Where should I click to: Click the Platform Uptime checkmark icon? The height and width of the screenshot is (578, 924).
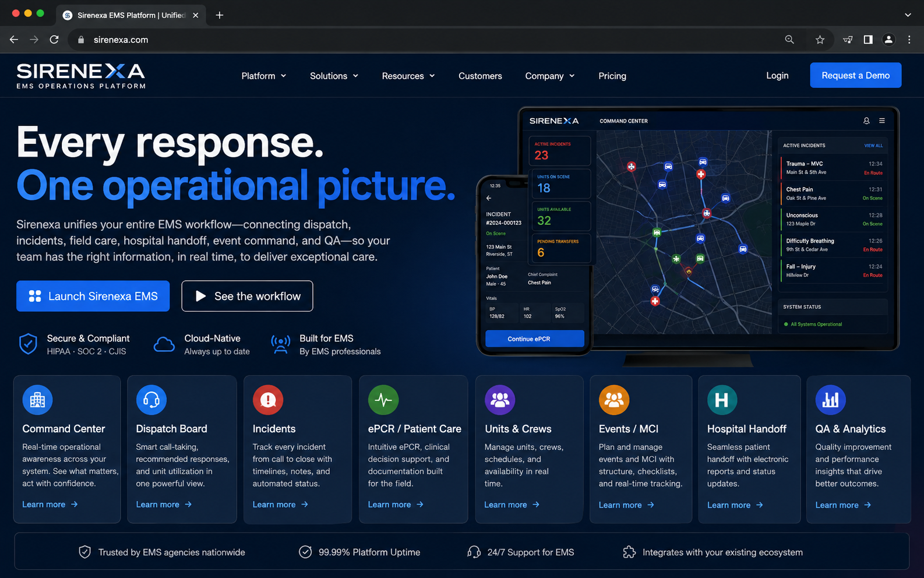[x=305, y=552]
